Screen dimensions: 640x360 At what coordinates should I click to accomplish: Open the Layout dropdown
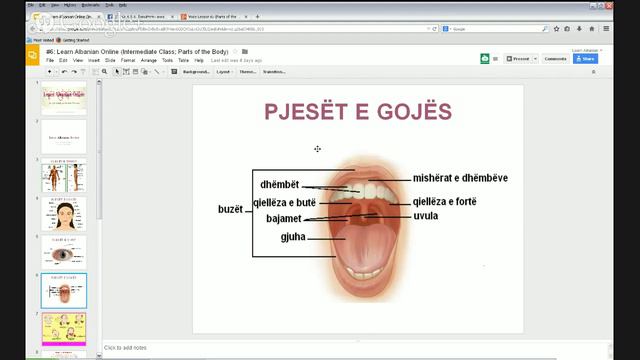point(224,72)
